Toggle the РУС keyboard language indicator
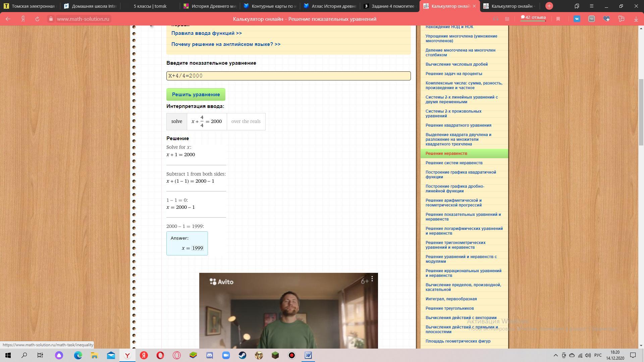 click(598, 355)
